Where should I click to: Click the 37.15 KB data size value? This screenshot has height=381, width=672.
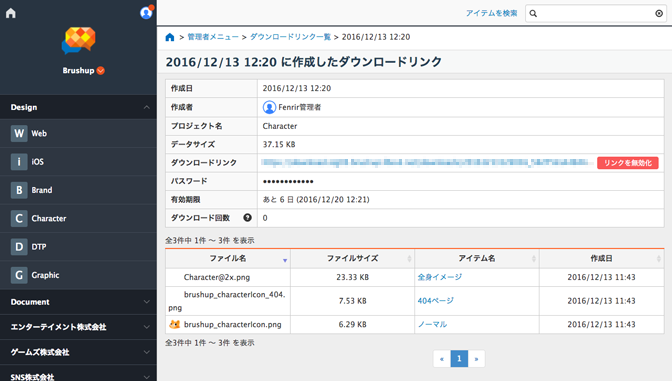pos(279,144)
